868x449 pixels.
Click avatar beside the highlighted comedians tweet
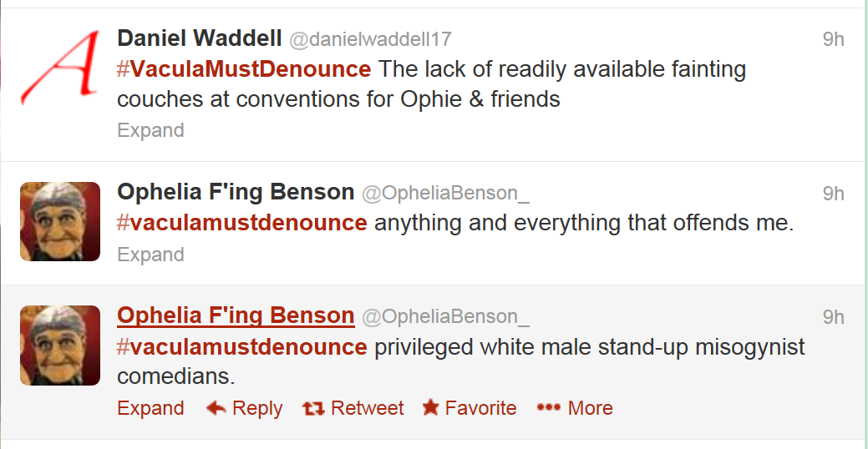coord(60,345)
